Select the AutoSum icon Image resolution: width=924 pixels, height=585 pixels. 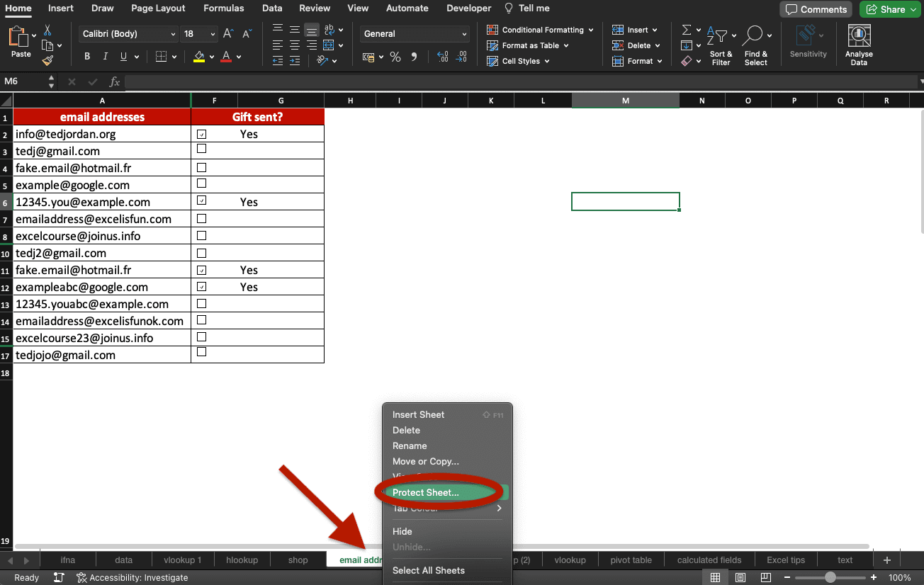684,29
